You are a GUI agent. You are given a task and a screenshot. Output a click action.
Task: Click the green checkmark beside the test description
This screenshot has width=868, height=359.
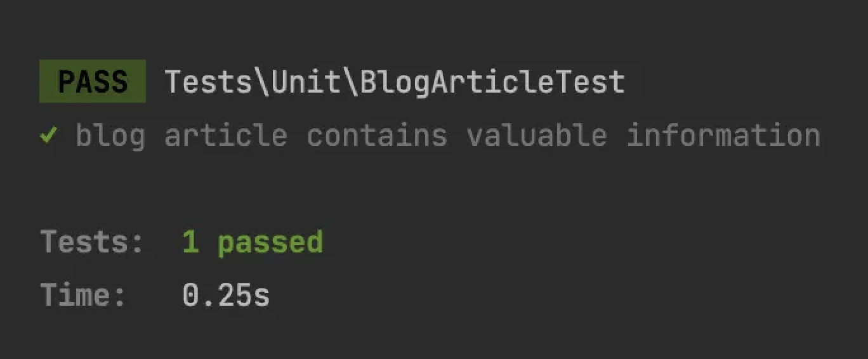(x=48, y=135)
